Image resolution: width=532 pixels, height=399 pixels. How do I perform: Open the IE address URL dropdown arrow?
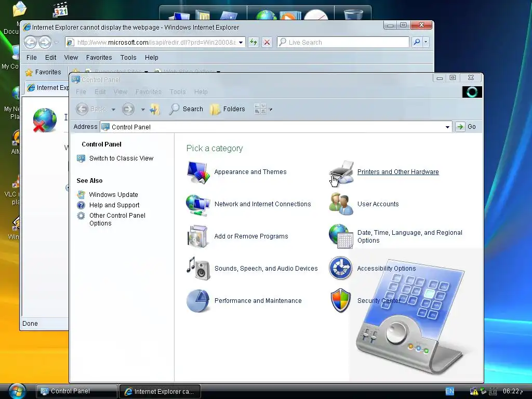pyautogui.click(x=241, y=43)
